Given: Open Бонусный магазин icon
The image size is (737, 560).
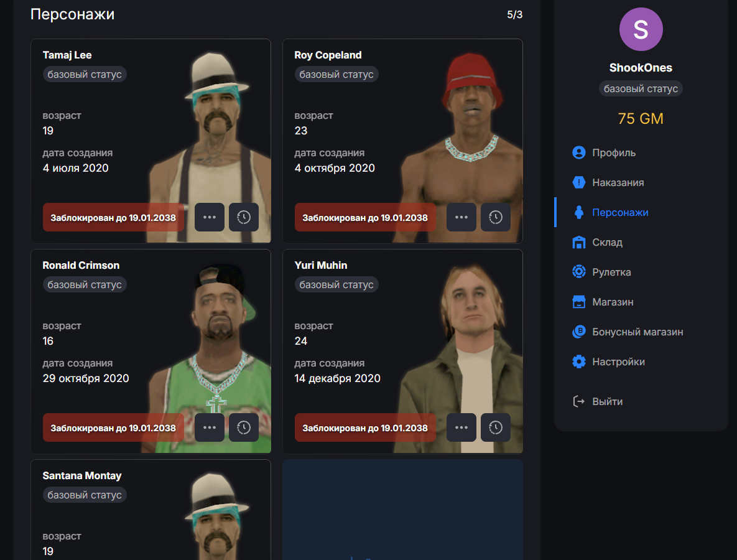Looking at the screenshot, I should 579,332.
